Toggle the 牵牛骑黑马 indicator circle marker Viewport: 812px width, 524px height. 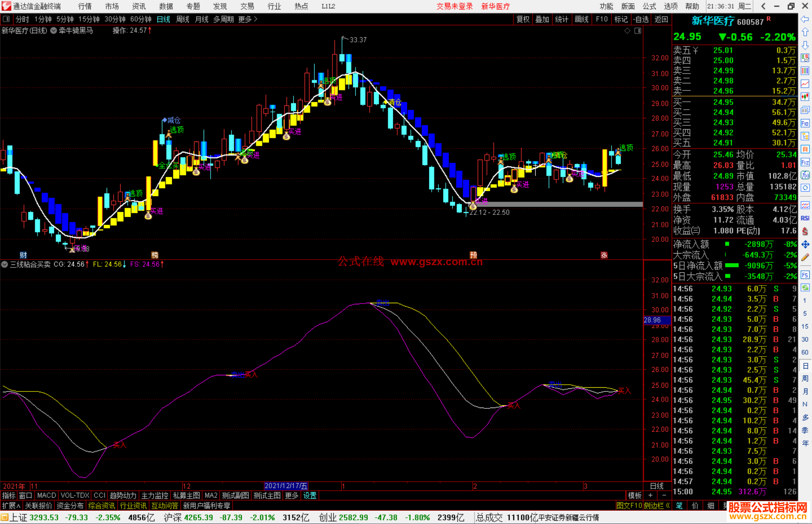coord(54,31)
